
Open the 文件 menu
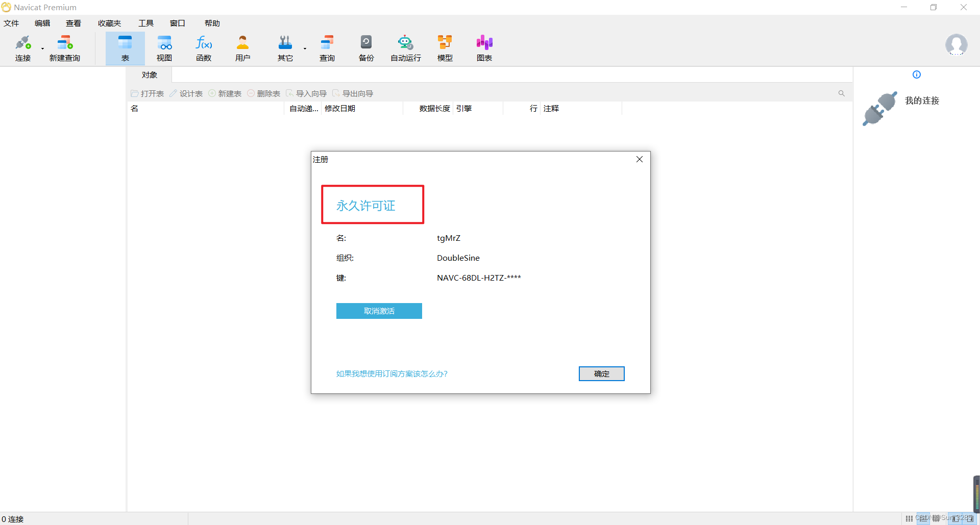point(11,23)
